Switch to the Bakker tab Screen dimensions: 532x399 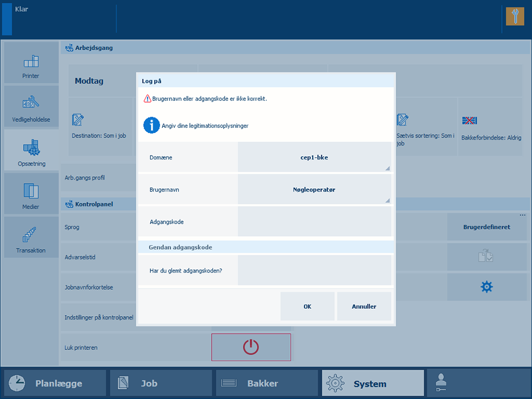[267, 383]
